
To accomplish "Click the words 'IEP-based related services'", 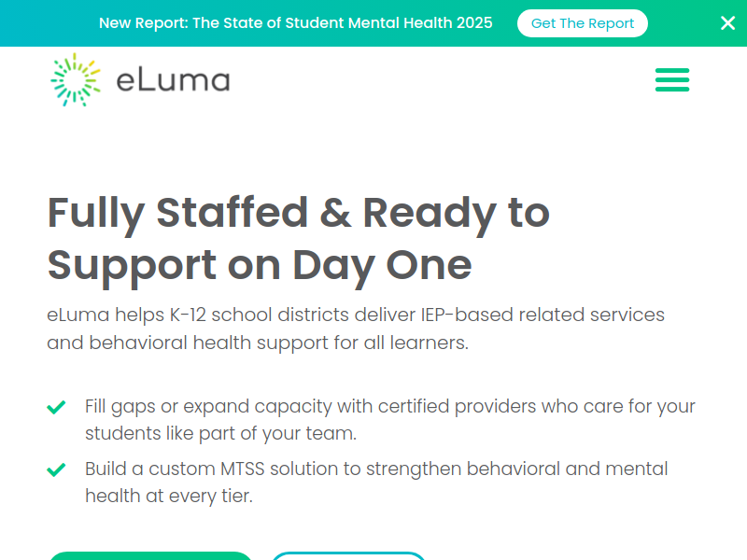I will (x=543, y=315).
